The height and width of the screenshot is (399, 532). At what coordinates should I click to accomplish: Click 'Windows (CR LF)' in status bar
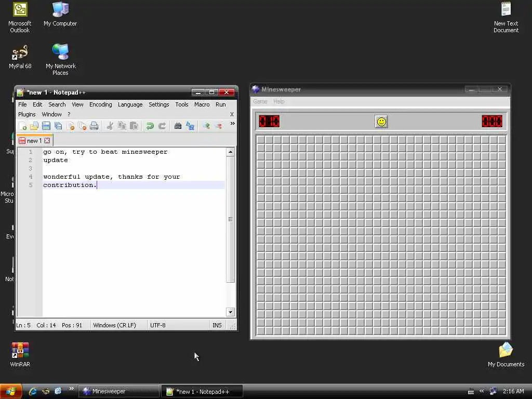tap(114, 325)
